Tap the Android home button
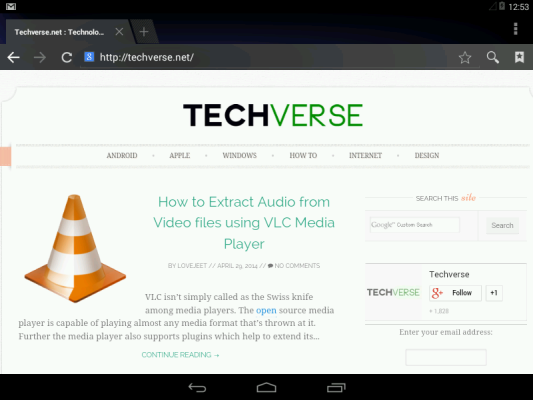This screenshot has width=533, height=400. (x=266, y=387)
